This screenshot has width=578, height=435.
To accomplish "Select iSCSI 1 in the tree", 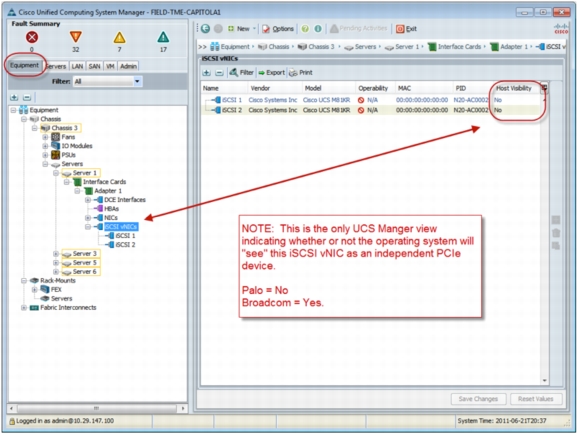I will point(125,236).
